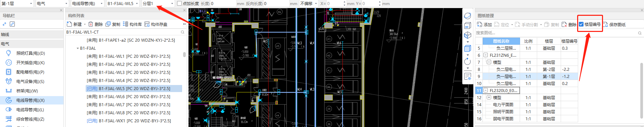
Task: Collapse the B1-F3AL tree node
Action: [x=78, y=48]
